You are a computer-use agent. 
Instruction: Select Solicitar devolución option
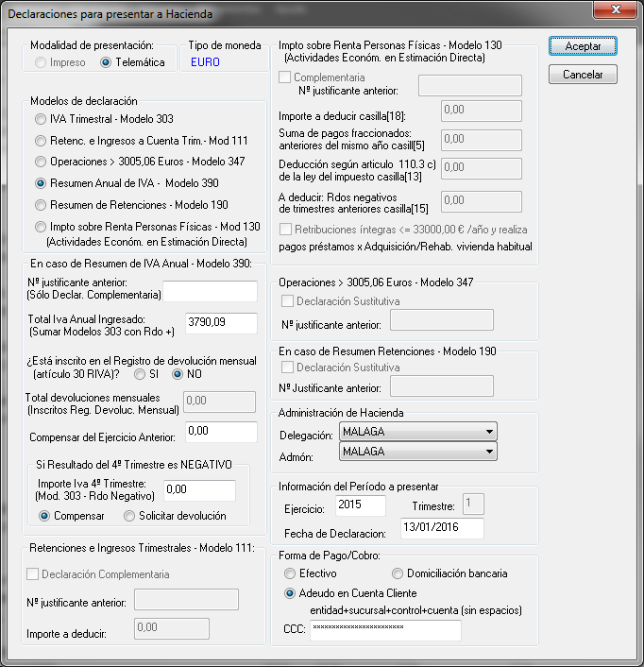[x=175, y=516]
